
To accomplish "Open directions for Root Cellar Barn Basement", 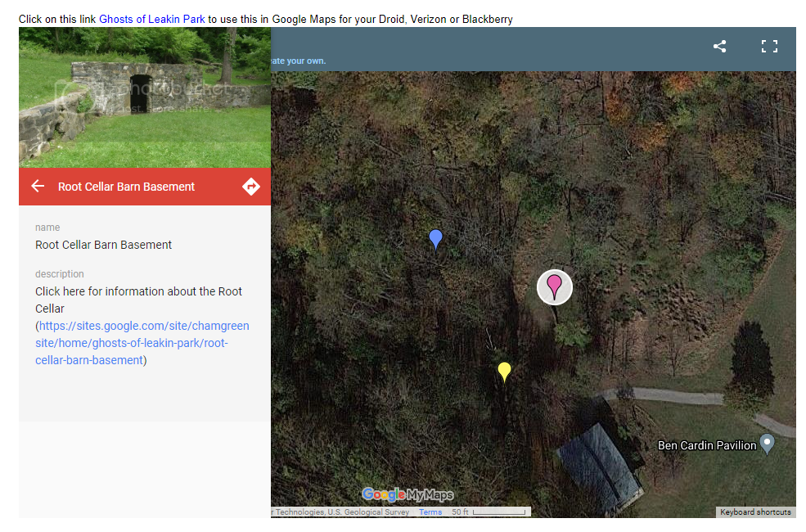I will [x=251, y=187].
